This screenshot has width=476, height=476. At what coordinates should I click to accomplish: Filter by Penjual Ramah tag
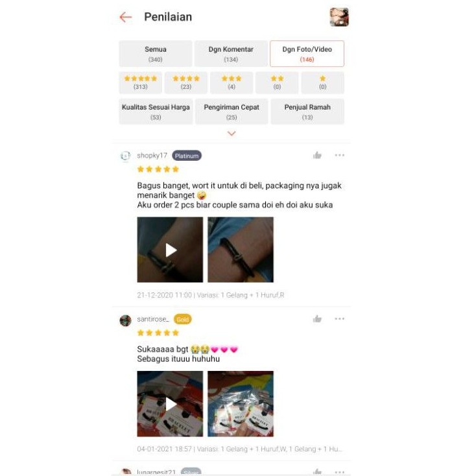coord(307,112)
